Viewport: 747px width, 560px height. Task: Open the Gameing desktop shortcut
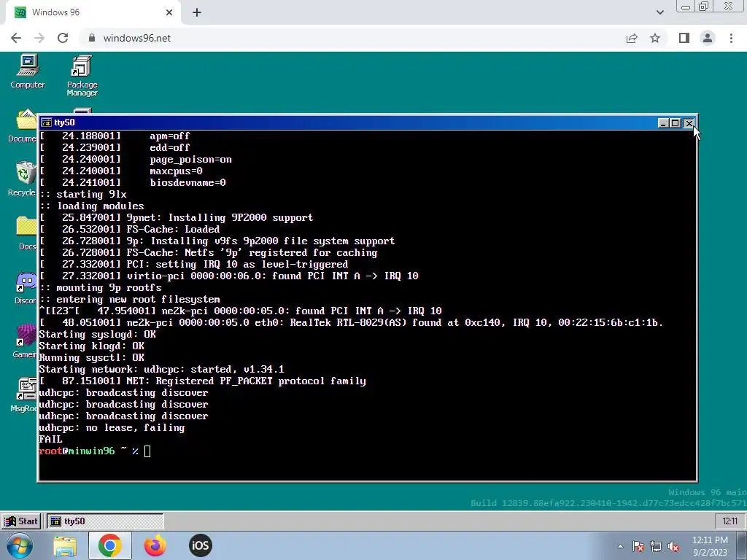point(26,341)
